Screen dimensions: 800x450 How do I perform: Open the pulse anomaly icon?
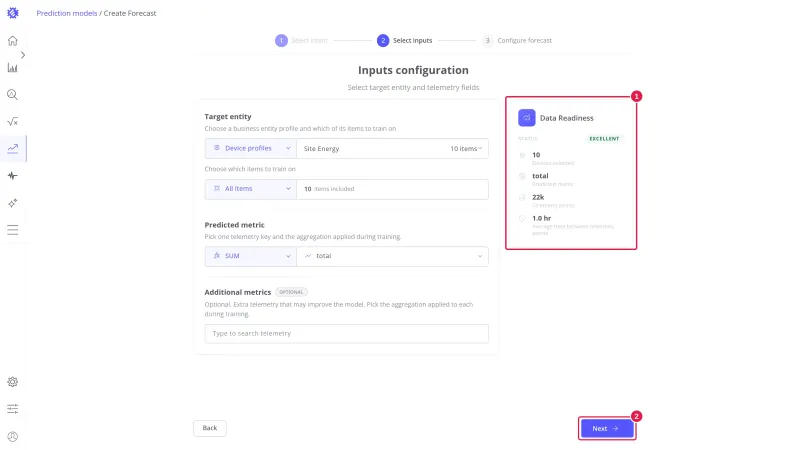13,176
